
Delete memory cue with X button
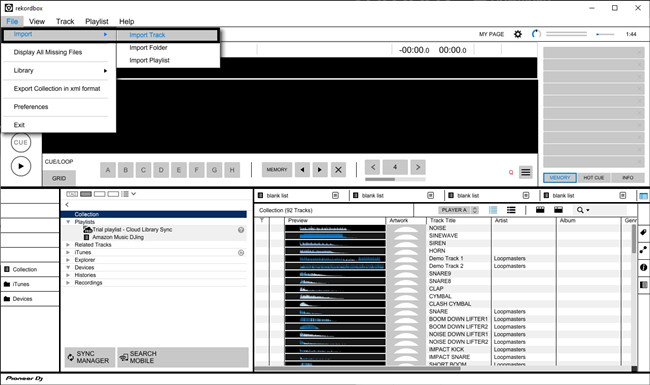point(338,170)
